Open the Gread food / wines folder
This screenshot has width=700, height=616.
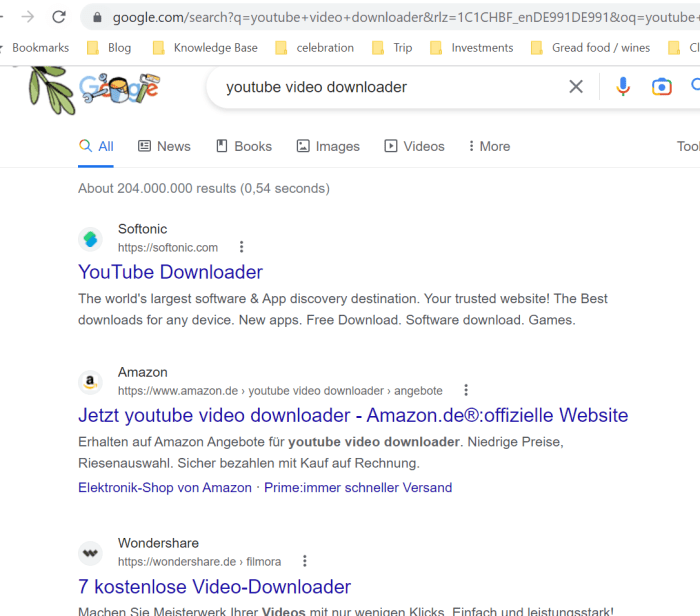point(590,48)
